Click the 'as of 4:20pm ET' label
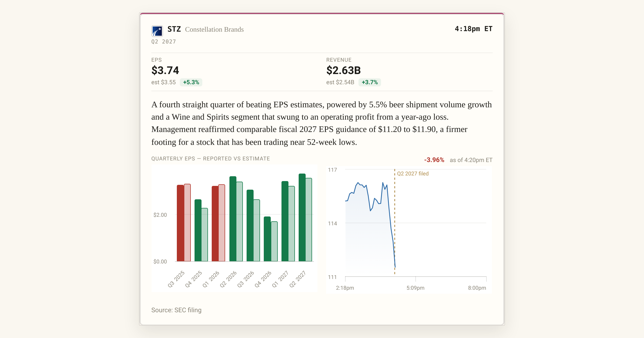The width and height of the screenshot is (644, 338). [471, 160]
